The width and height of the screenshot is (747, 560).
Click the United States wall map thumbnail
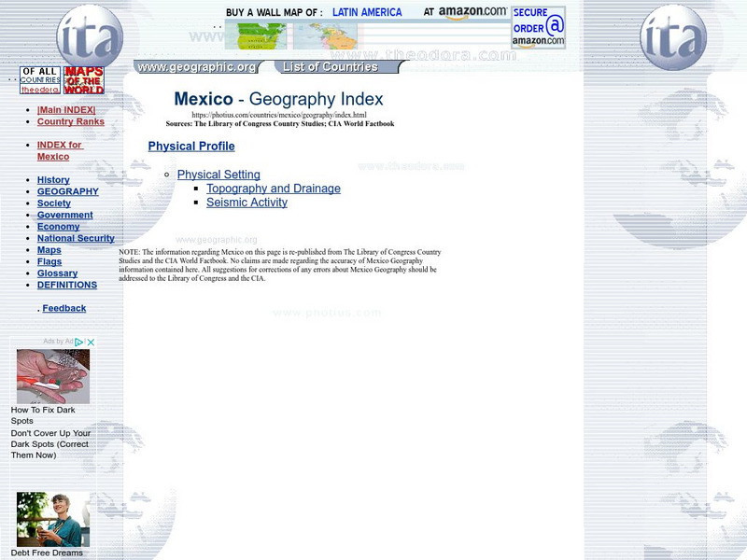coord(257,37)
